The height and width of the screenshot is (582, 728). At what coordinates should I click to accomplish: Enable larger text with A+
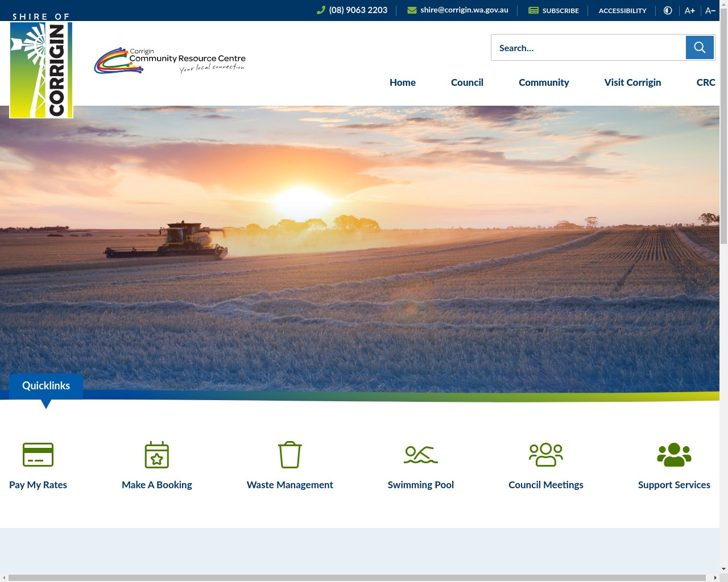[689, 10]
